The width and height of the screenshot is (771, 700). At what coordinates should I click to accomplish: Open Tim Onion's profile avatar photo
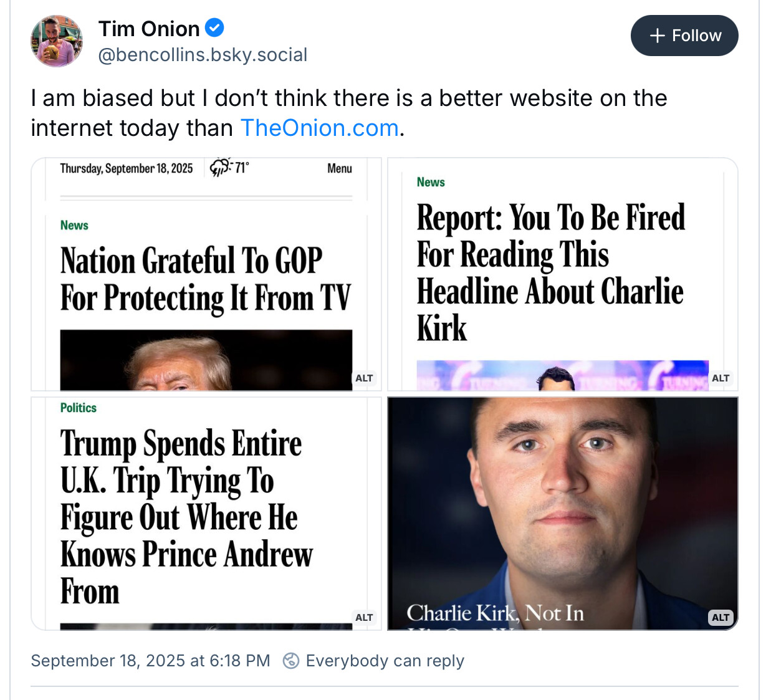pyautogui.click(x=57, y=41)
